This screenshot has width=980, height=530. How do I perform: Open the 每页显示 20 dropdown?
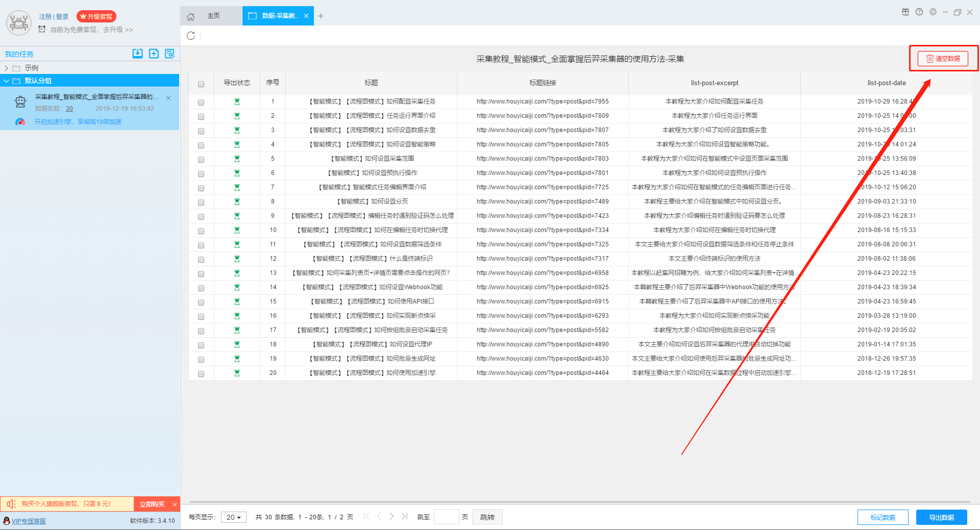click(x=234, y=517)
